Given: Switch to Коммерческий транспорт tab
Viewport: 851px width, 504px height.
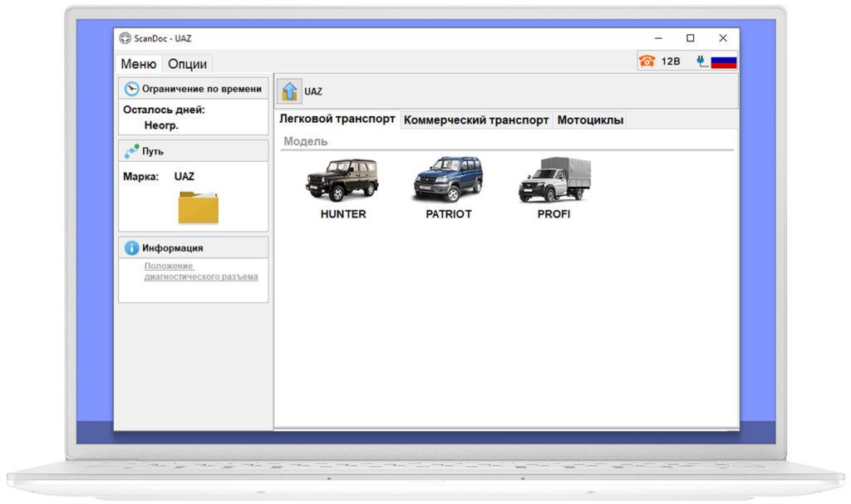Looking at the screenshot, I should 476,120.
